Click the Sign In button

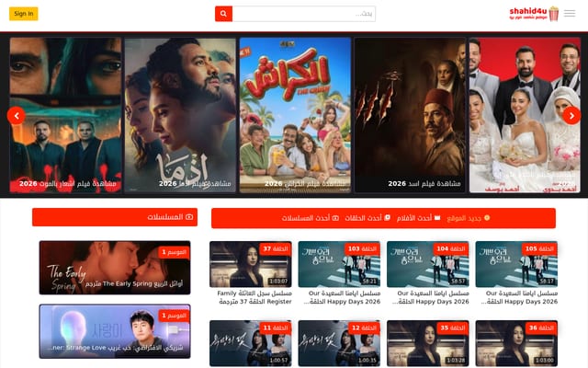click(x=24, y=14)
